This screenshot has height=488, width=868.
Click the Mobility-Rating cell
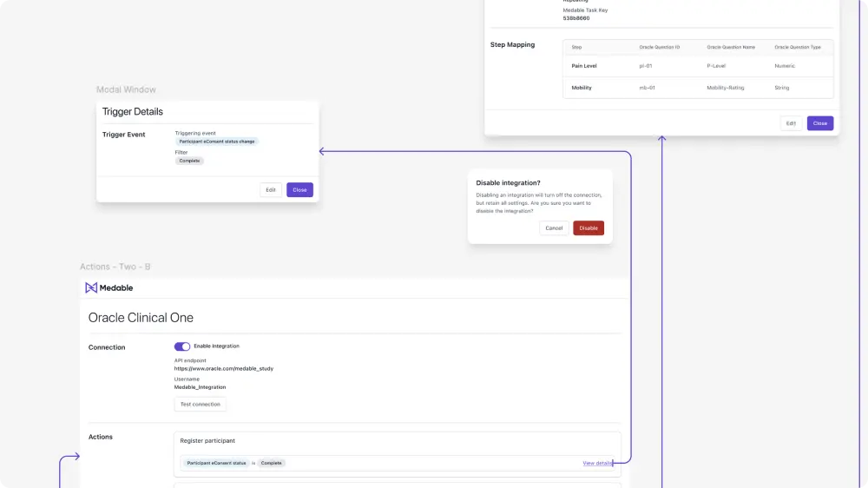[725, 88]
